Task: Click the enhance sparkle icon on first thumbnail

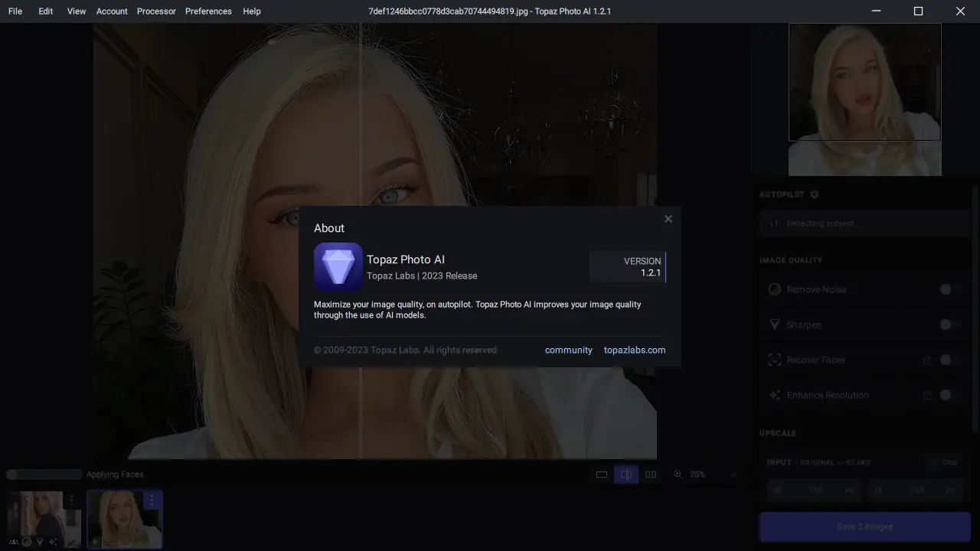Action: click(x=53, y=542)
